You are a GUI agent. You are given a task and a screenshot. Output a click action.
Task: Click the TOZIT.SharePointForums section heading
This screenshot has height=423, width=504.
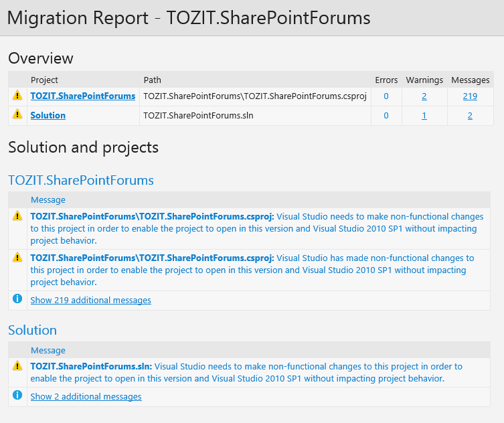pyautogui.click(x=81, y=180)
